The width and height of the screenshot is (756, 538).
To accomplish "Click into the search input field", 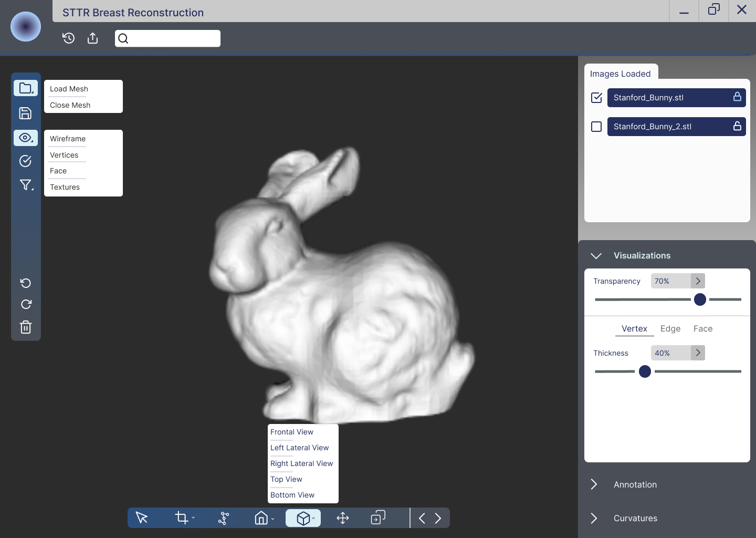I will tap(167, 38).
